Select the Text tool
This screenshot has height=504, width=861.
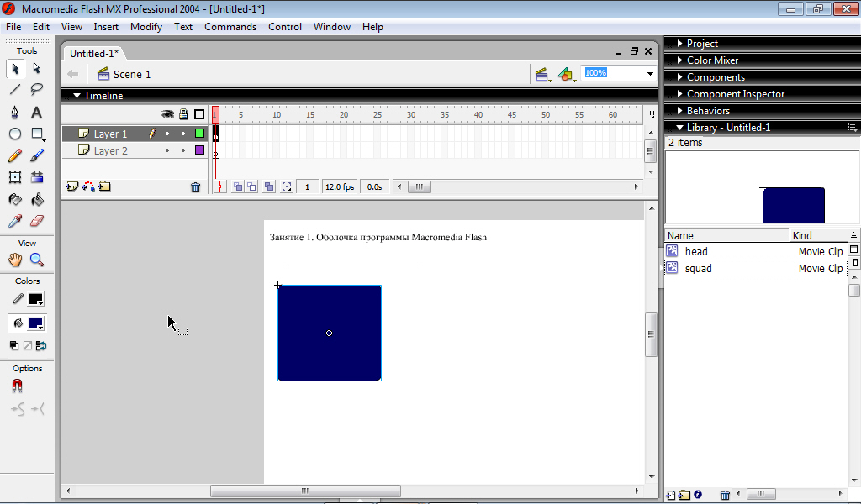36,112
